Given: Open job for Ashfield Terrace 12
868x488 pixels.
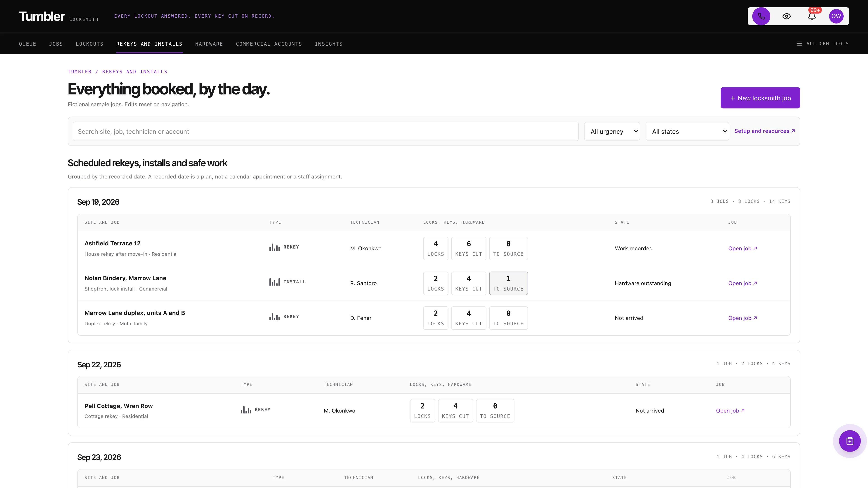Looking at the screenshot, I should click(742, 249).
